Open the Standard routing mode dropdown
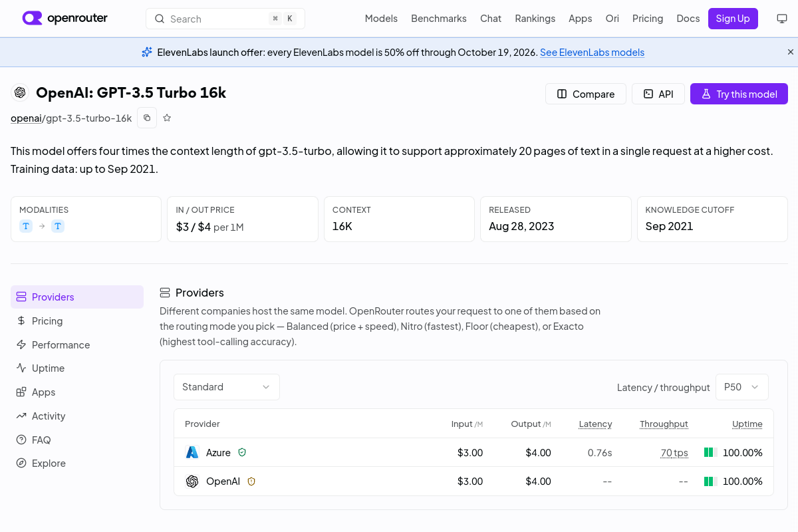The width and height of the screenshot is (798, 532). (x=227, y=387)
